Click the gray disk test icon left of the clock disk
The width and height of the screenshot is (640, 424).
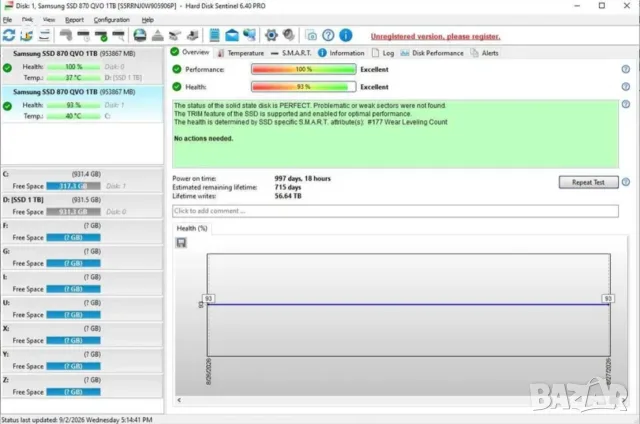tap(66, 36)
